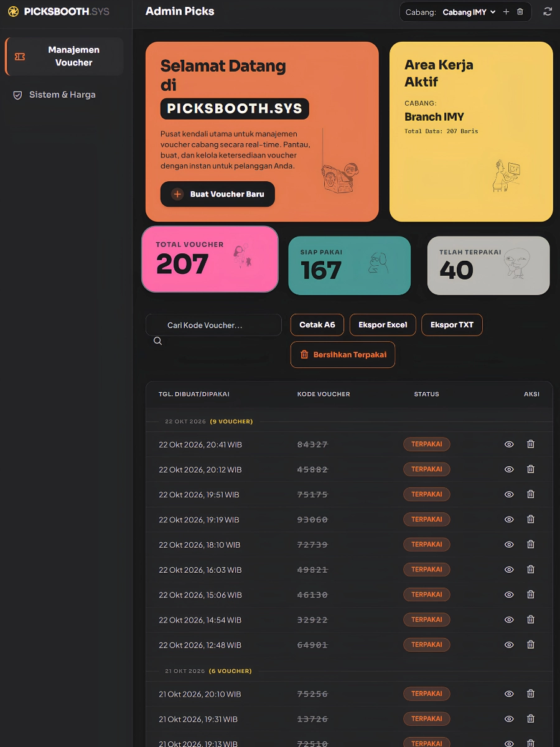Delete voucher 93060 with trash icon
This screenshot has width=560, height=747.
531,519
